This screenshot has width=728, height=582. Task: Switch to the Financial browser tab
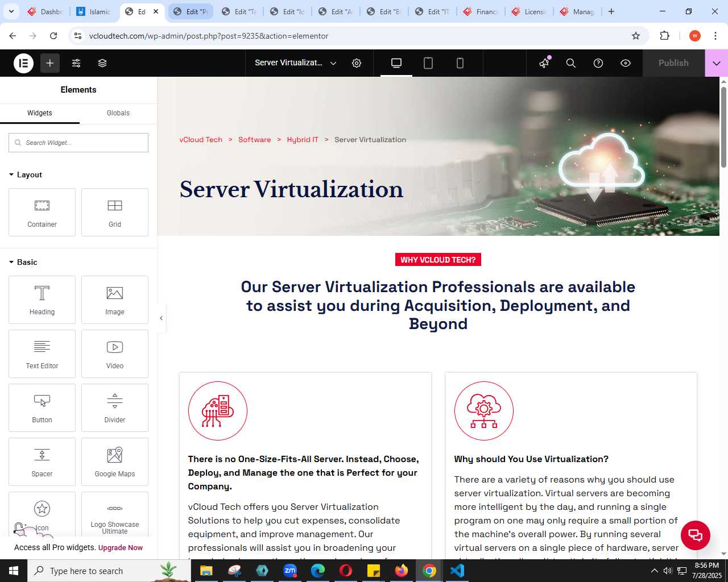[481, 11]
